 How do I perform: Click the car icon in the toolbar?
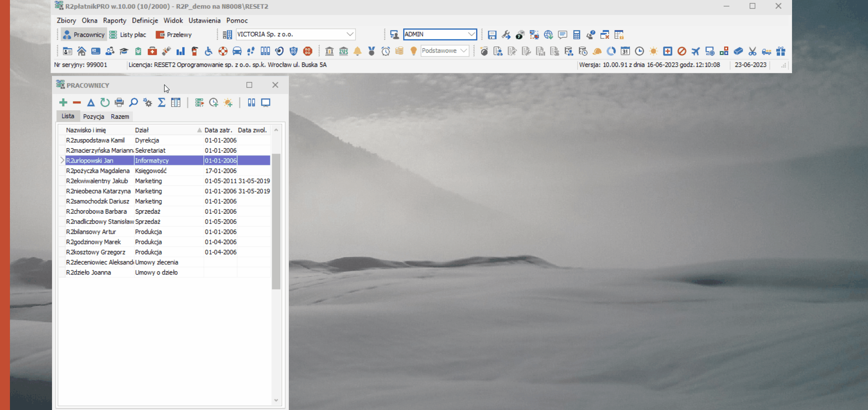pos(237,51)
